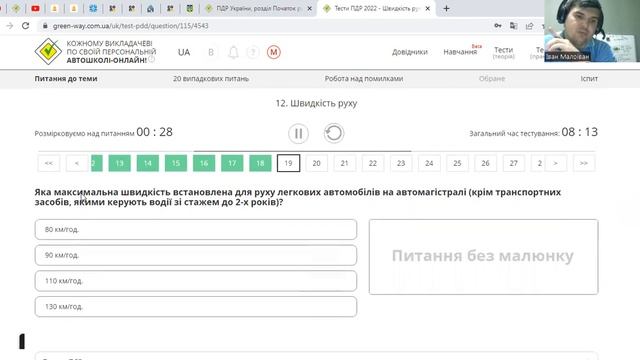Screen dimensions: 640x360
Task: Choose answer 130 км/год.
Action: (x=196, y=307)
